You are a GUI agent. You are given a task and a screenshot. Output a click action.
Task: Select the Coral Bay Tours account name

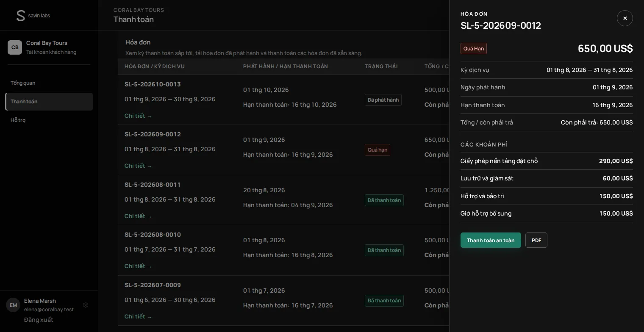pos(47,43)
